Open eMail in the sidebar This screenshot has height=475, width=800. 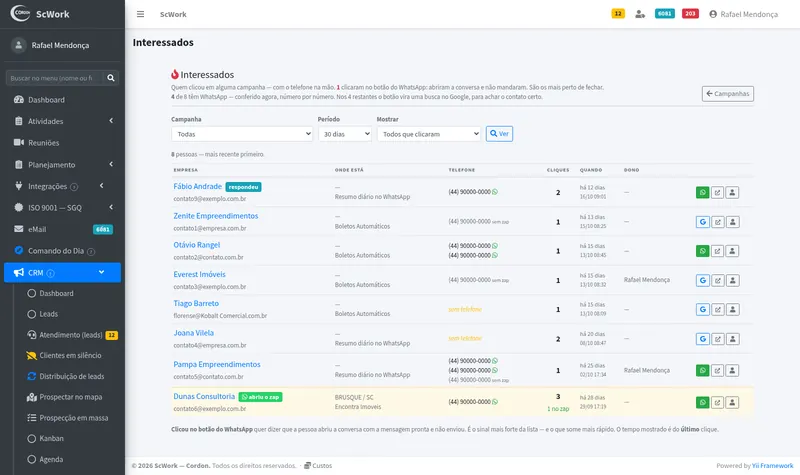[x=62, y=229]
